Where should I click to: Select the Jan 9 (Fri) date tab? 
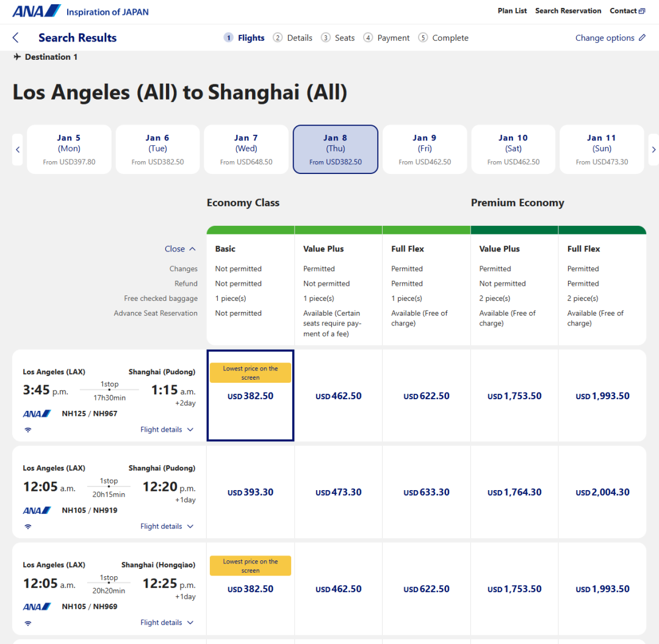pos(424,150)
